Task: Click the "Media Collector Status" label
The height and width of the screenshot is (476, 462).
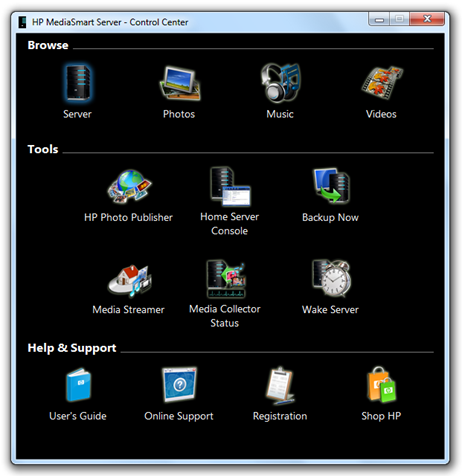Action: (225, 316)
